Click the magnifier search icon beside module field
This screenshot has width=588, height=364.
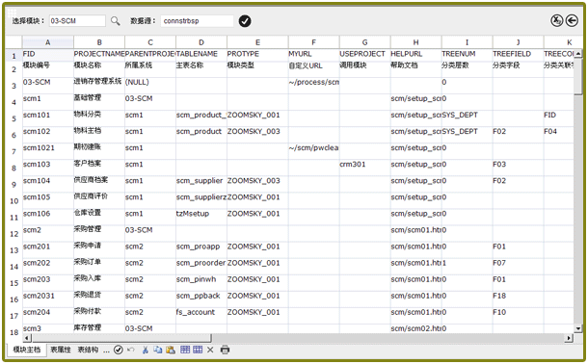point(115,21)
